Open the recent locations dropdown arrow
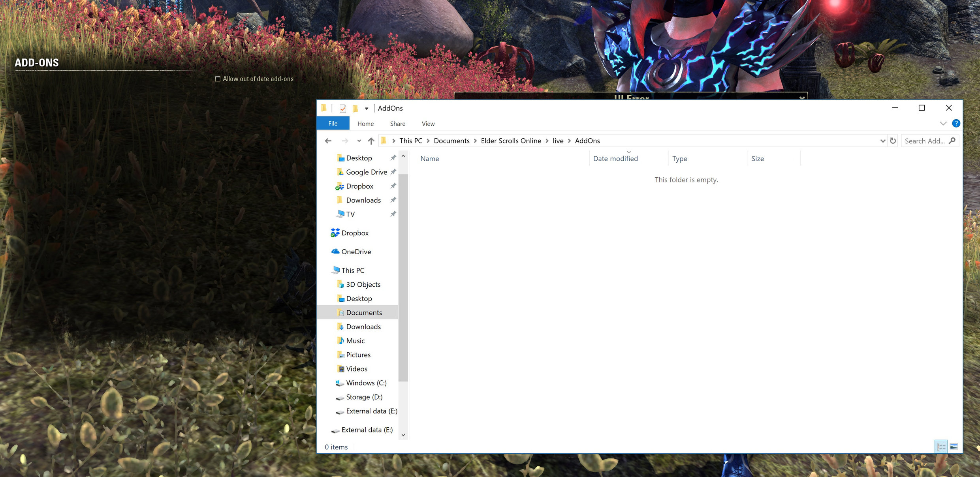This screenshot has height=477, width=980. pos(359,141)
